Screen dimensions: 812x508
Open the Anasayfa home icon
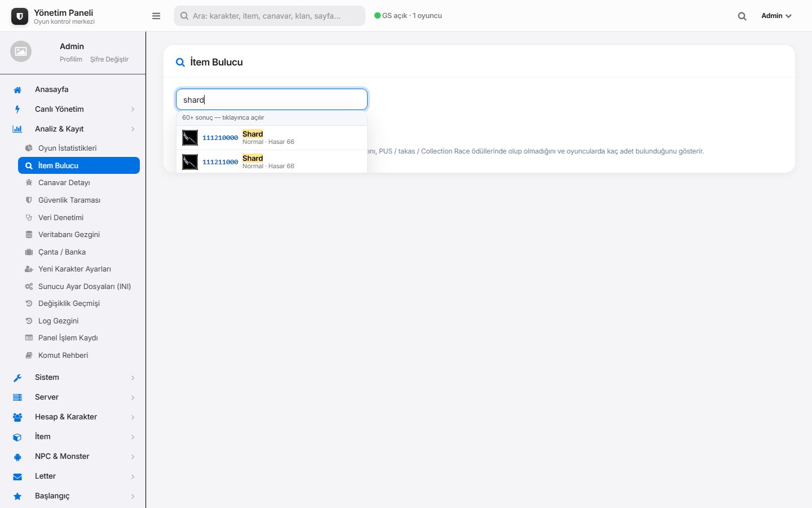17,90
